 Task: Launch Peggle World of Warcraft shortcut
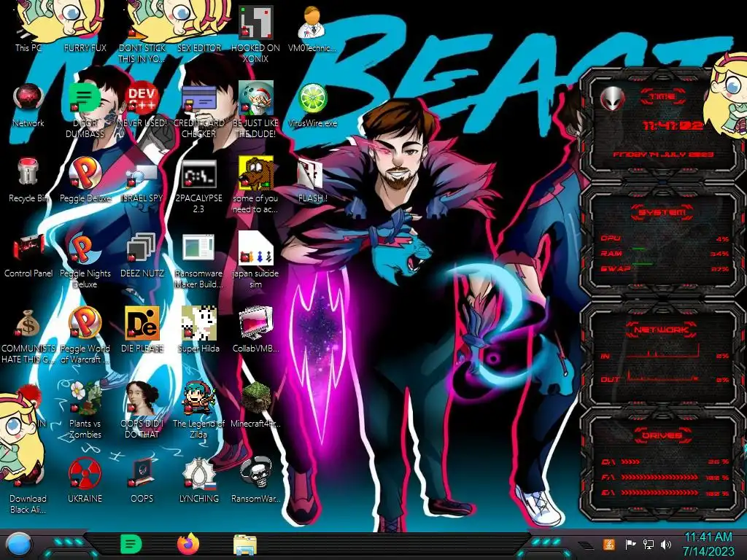tap(85, 335)
